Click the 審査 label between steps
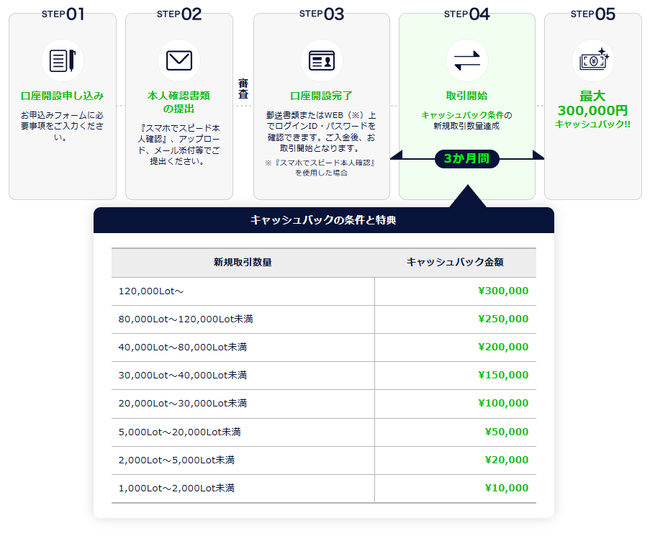Viewport: 650px width, 537px height. [243, 88]
